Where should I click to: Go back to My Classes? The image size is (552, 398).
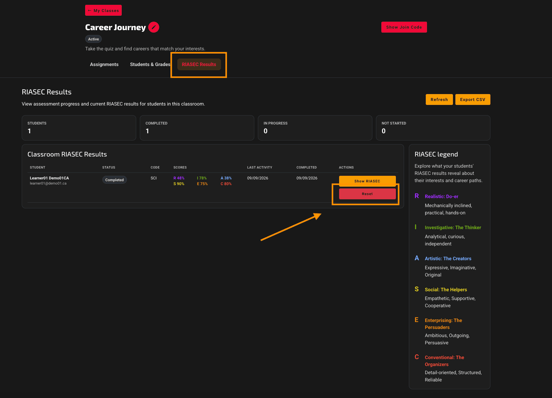pyautogui.click(x=104, y=11)
